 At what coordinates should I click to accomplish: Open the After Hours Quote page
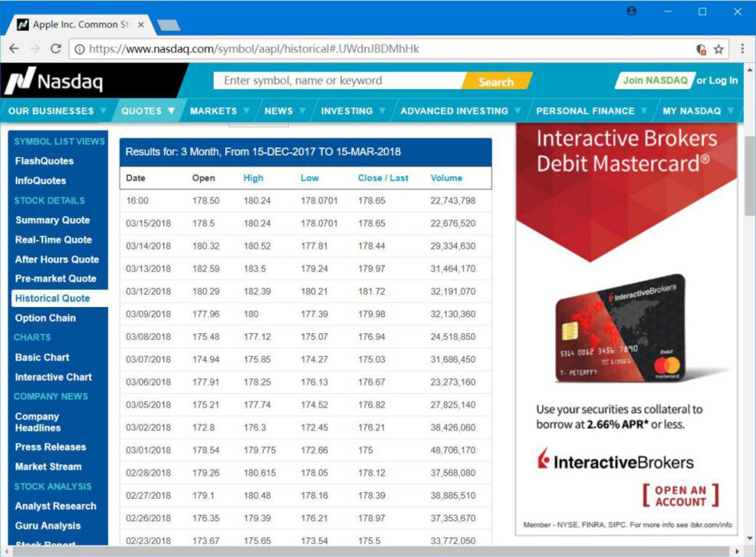pos(57,259)
